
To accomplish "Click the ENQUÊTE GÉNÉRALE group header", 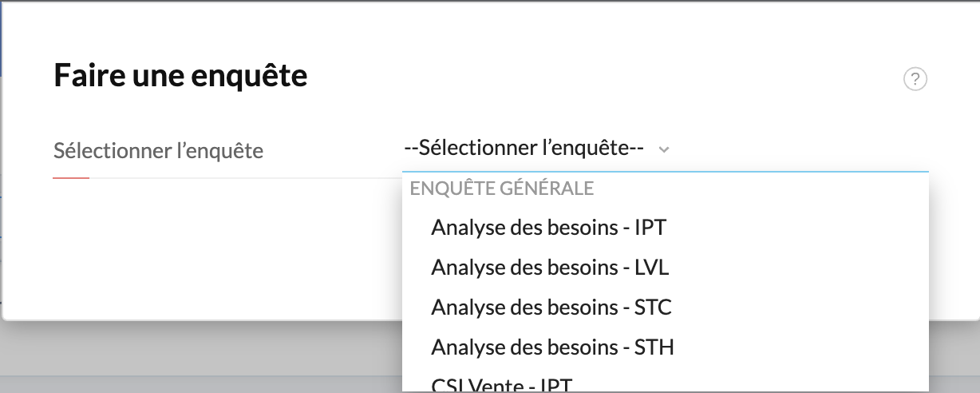I will [501, 189].
